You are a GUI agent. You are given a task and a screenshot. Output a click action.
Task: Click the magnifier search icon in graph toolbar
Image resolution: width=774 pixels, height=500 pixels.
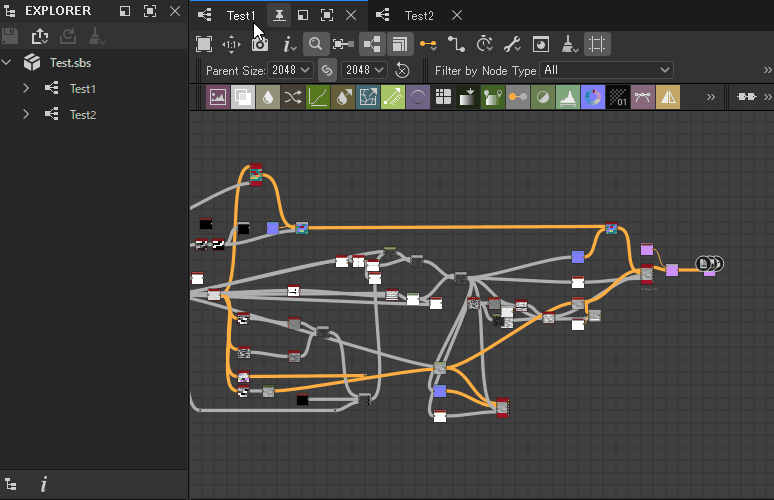[x=315, y=44]
